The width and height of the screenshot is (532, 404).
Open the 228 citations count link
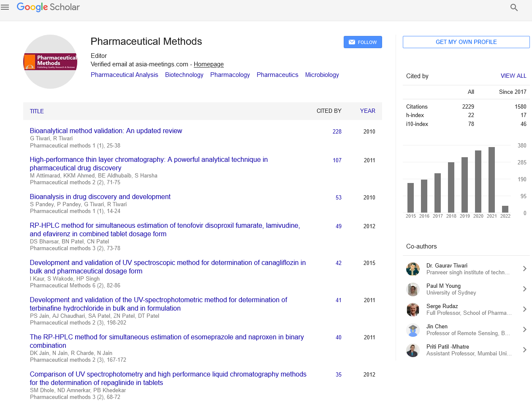coord(337,131)
